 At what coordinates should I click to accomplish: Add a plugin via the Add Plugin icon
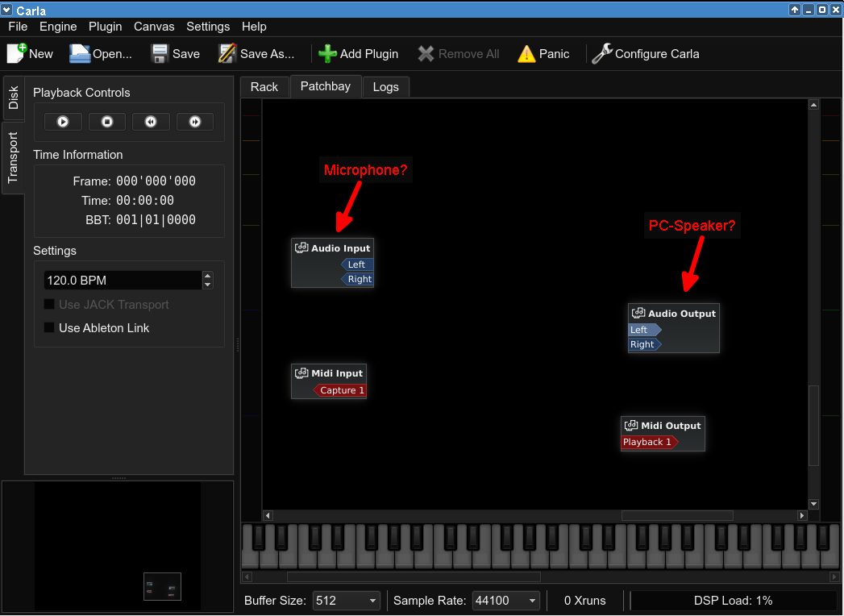coord(327,53)
